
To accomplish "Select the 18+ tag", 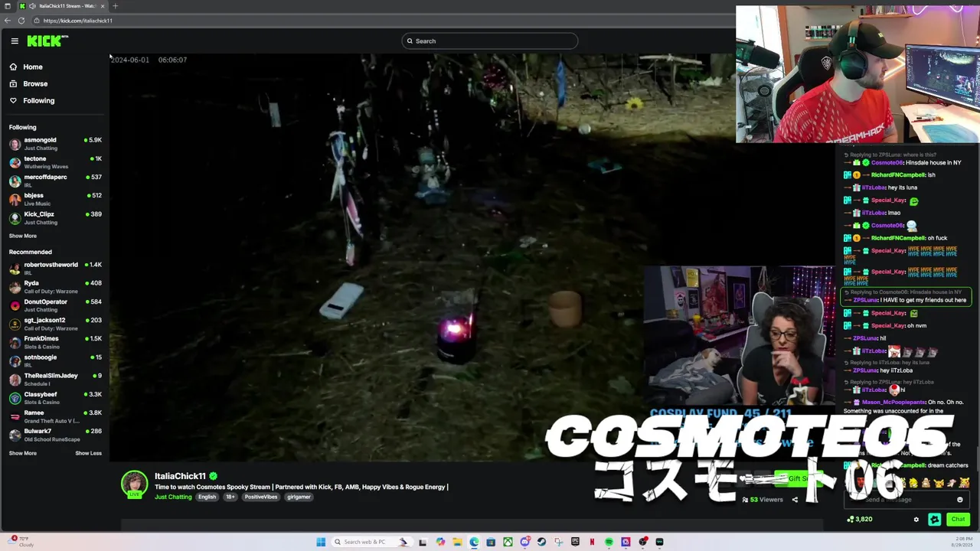I will pyautogui.click(x=230, y=497).
